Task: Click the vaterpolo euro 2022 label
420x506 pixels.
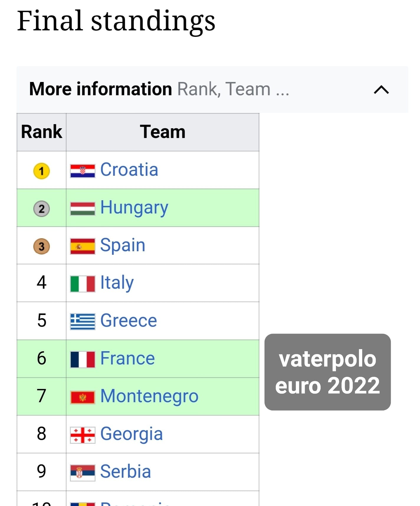Action: pyautogui.click(x=328, y=372)
